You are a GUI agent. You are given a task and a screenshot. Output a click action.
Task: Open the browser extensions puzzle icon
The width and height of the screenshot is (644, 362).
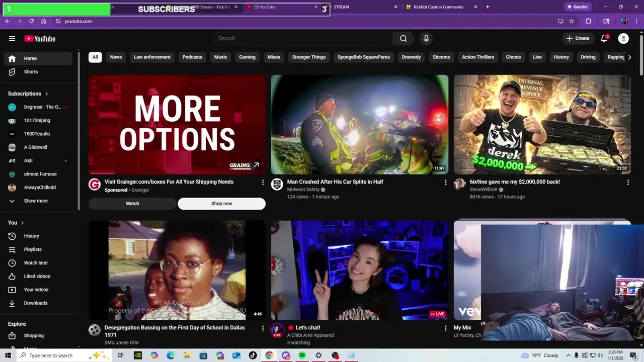pos(588,21)
